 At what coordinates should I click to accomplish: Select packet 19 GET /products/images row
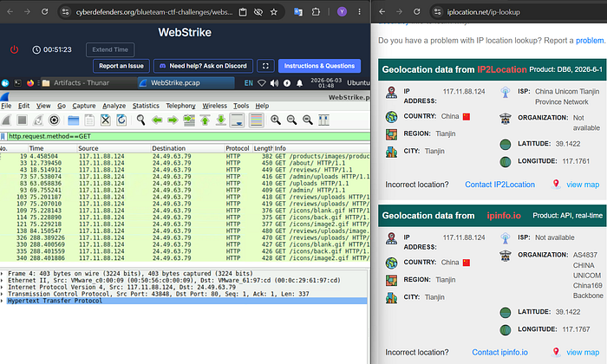(185, 156)
